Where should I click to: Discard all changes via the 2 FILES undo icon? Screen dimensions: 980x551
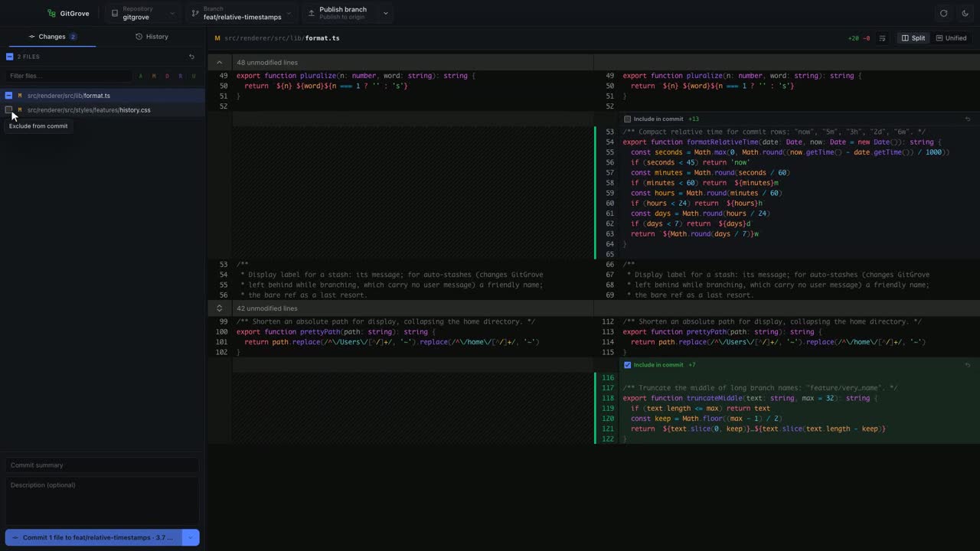point(191,57)
